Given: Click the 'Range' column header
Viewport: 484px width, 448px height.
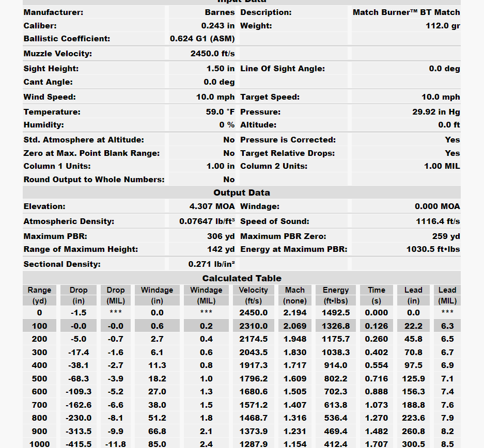Looking at the screenshot, I should click(x=39, y=290).
